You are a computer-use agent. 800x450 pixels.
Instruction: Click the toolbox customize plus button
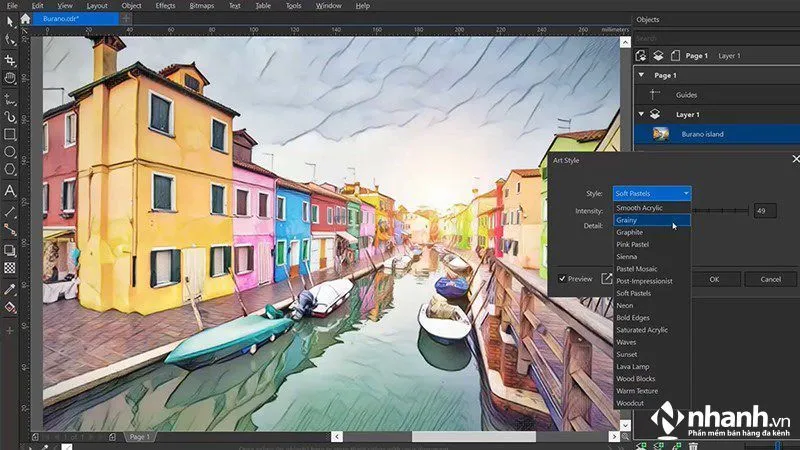pos(10,331)
